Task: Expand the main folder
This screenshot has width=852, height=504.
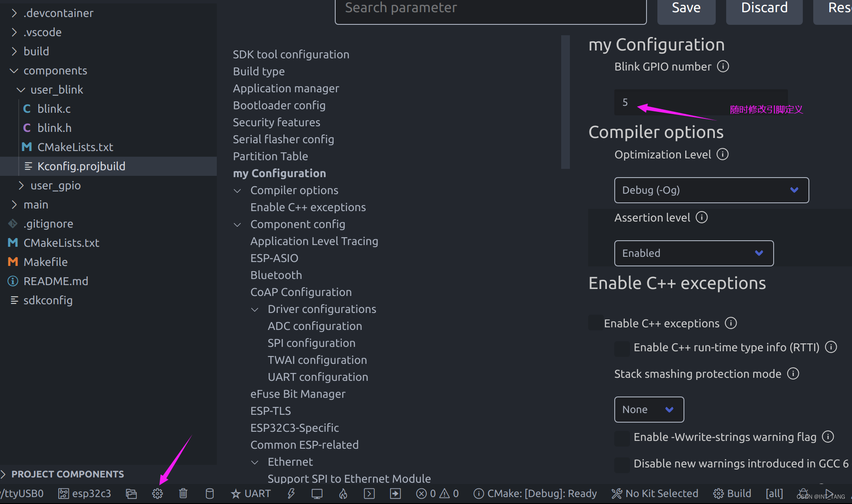Action: [x=14, y=205]
